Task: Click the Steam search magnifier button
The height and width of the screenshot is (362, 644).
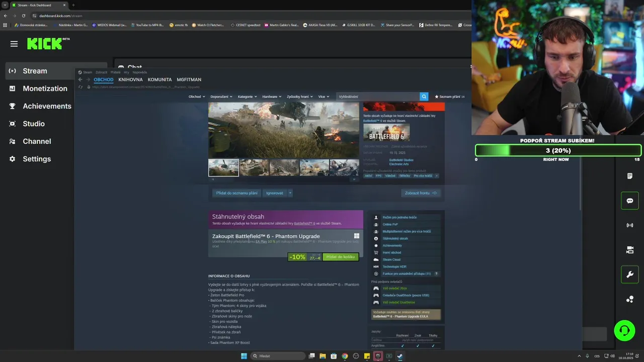Action: click(424, 97)
